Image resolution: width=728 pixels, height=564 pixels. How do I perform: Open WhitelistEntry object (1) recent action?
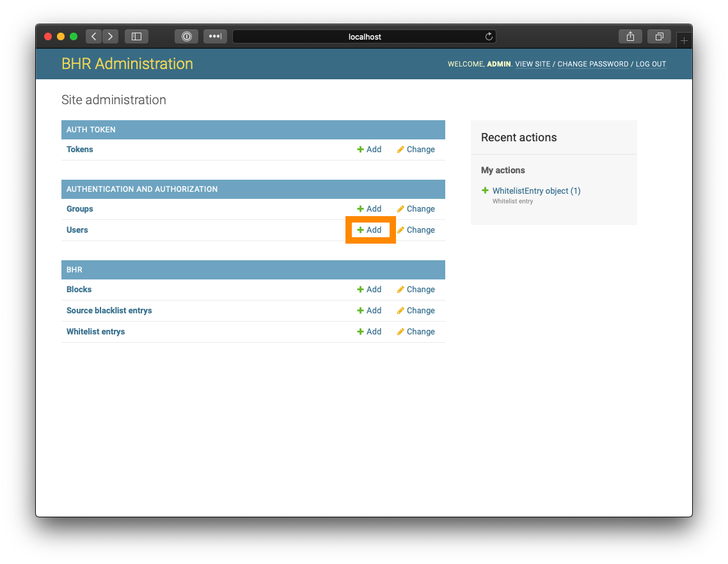[x=536, y=191]
